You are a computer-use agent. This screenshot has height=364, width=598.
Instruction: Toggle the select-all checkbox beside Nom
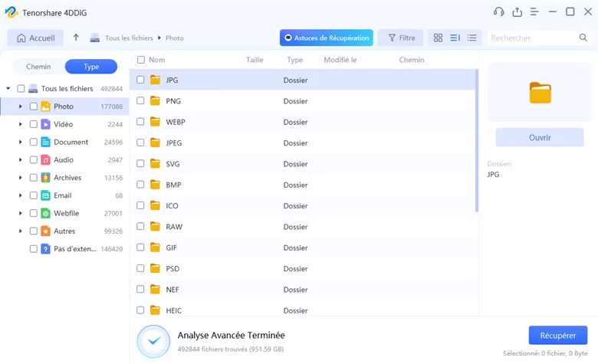coord(140,60)
